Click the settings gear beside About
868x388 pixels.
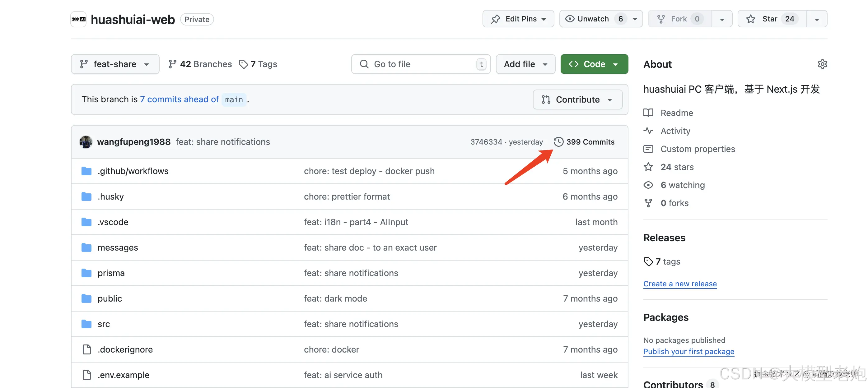coord(822,64)
